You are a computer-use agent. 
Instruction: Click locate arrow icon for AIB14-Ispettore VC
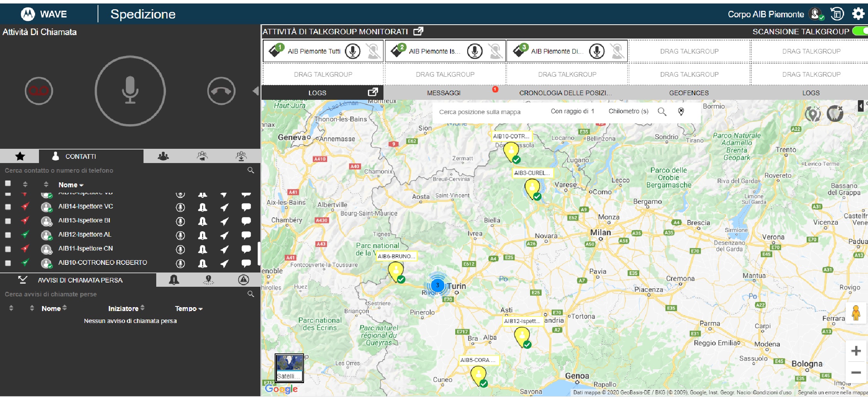224,207
